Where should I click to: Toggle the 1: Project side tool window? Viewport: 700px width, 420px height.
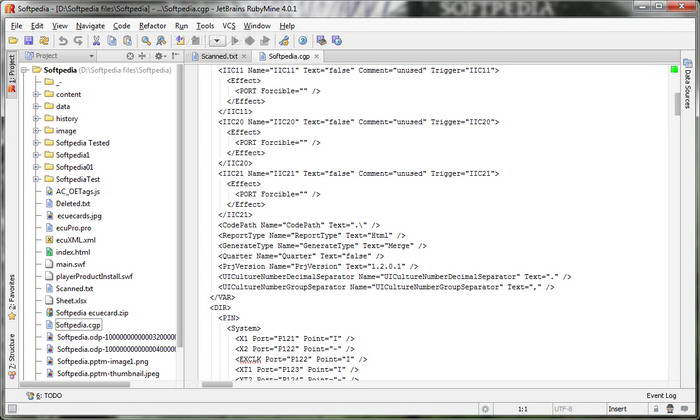(x=12, y=73)
